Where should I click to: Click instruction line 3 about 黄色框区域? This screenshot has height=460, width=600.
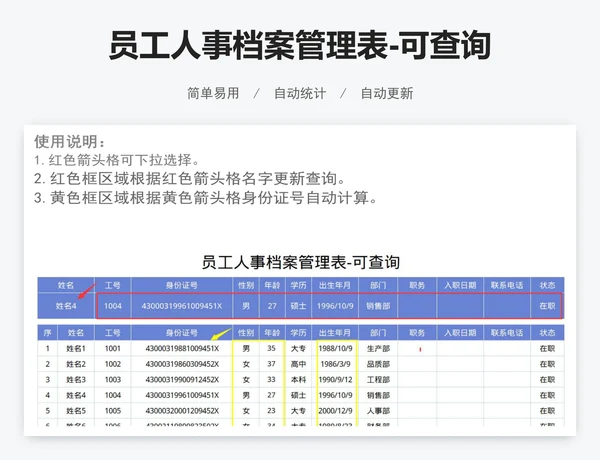point(206,198)
